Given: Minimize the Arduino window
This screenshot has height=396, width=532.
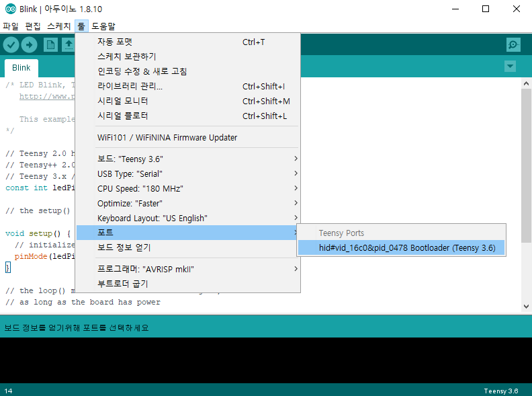Looking at the screenshot, I should pyautogui.click(x=455, y=9).
